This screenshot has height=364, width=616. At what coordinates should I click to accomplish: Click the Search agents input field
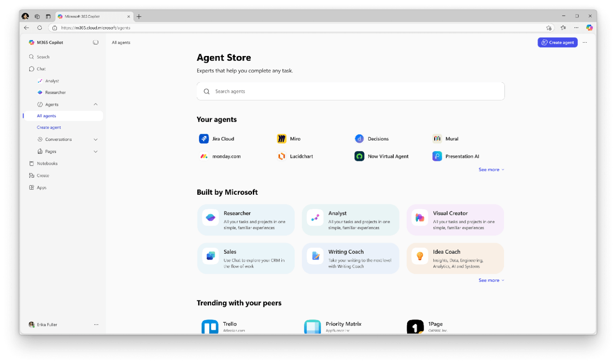coord(350,91)
